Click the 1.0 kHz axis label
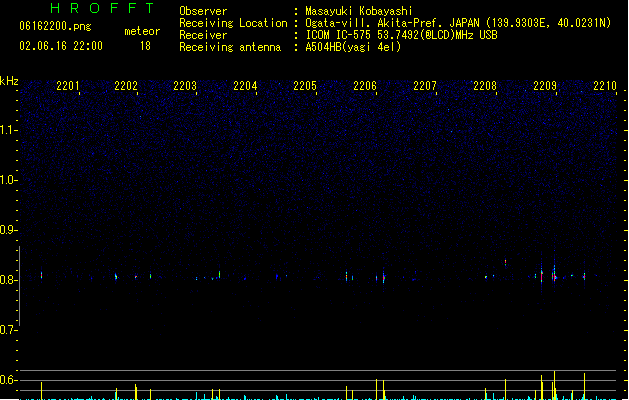The image size is (629, 400). tap(8, 180)
